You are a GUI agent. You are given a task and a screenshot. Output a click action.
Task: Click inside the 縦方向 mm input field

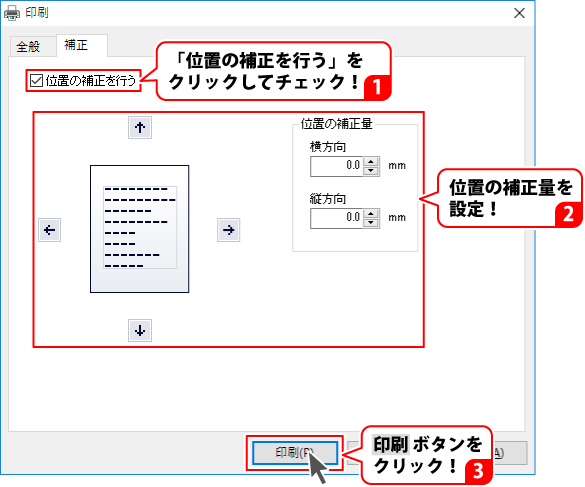pos(336,218)
